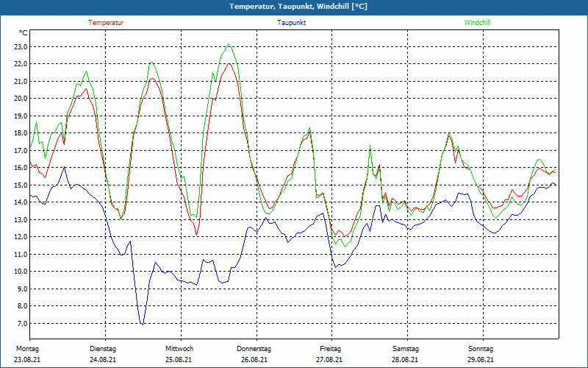This screenshot has height=368, width=588.
Task: Select the 22,0 y-axis value
Action: pyautogui.click(x=21, y=64)
